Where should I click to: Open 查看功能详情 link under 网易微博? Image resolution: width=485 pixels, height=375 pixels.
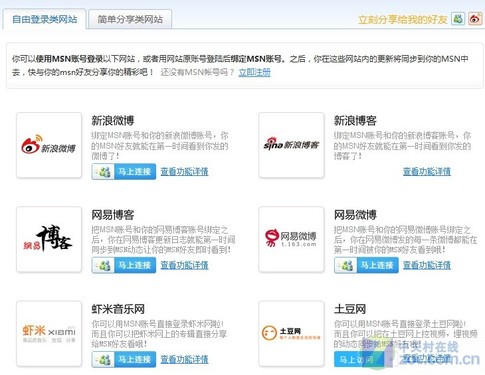(427, 265)
